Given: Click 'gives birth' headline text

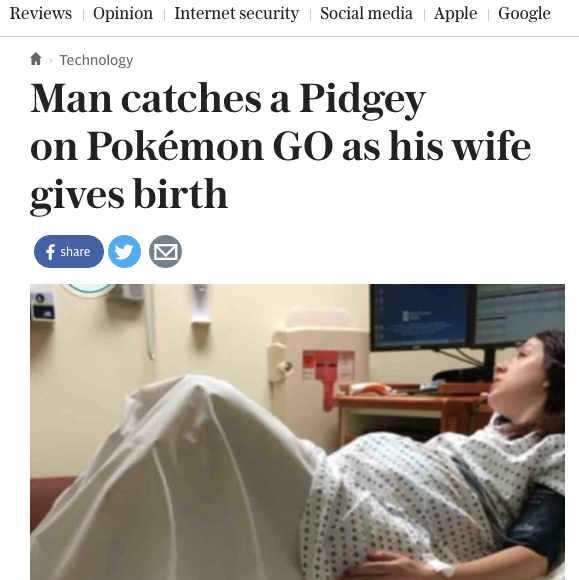Looking at the screenshot, I should coord(129,195).
